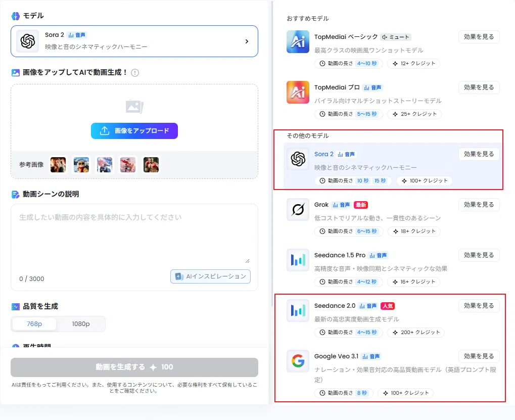The width and height of the screenshot is (515, 420).
Task: Click the AIインスピレーション button
Action: click(x=211, y=276)
